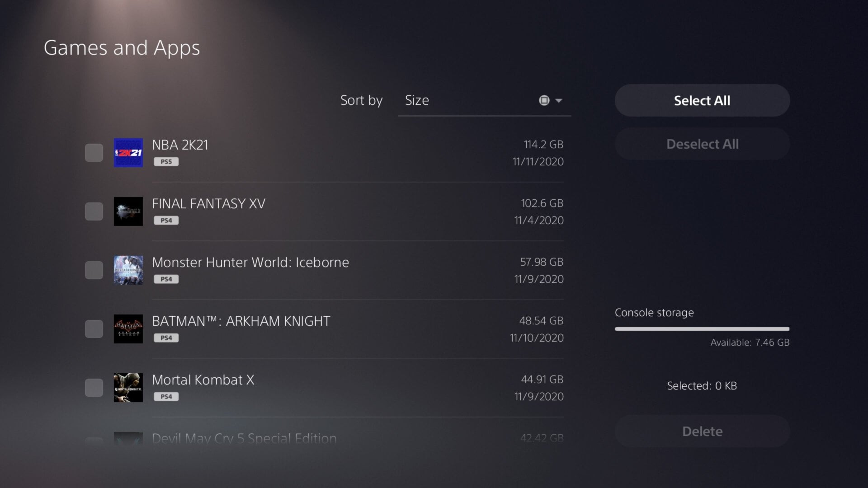868x488 pixels.
Task: Click the Console storage usage bar
Action: tap(702, 329)
